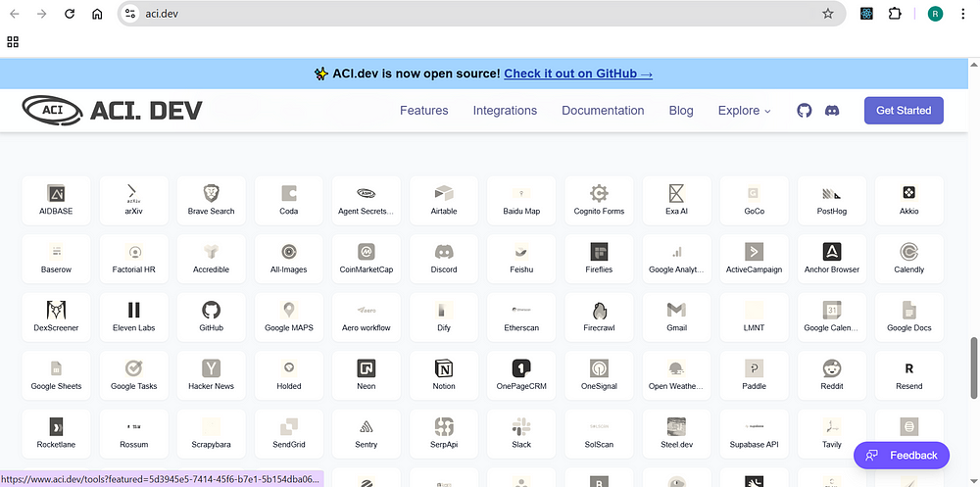Open the Resend integration card
Image resolution: width=980 pixels, height=487 pixels.
(x=909, y=375)
